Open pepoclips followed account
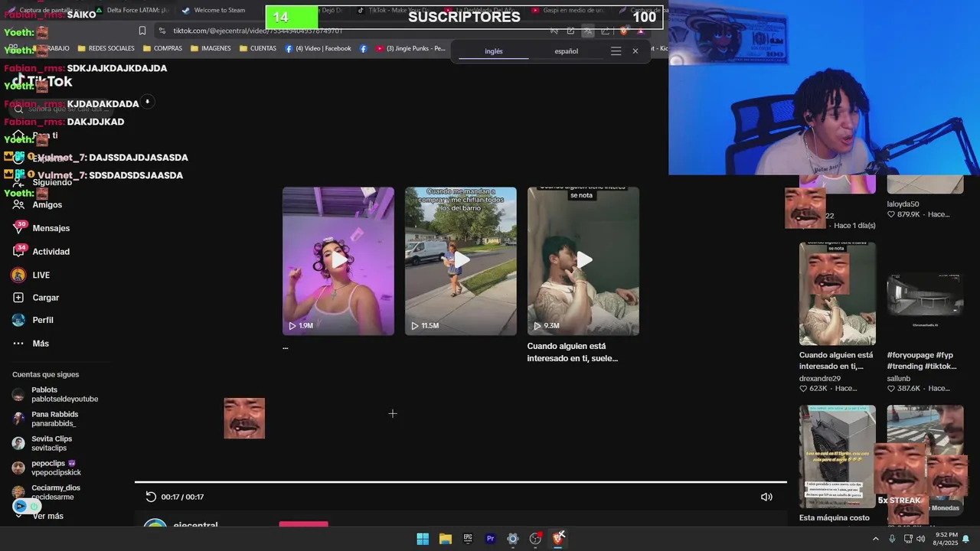980x551 pixels. tap(47, 468)
